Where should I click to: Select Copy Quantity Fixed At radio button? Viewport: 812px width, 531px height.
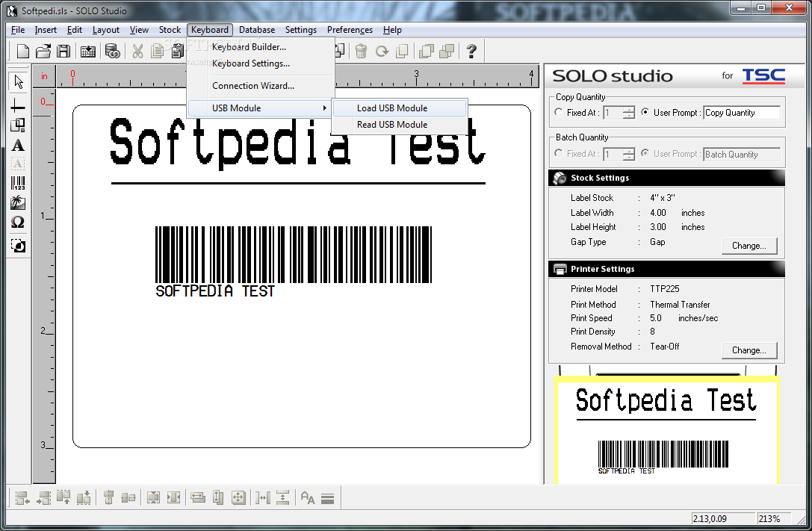coord(558,112)
